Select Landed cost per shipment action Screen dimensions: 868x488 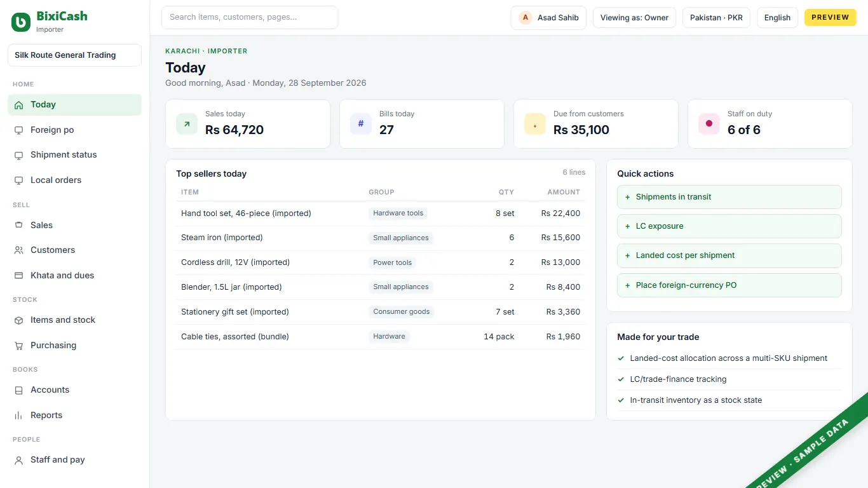coord(729,255)
